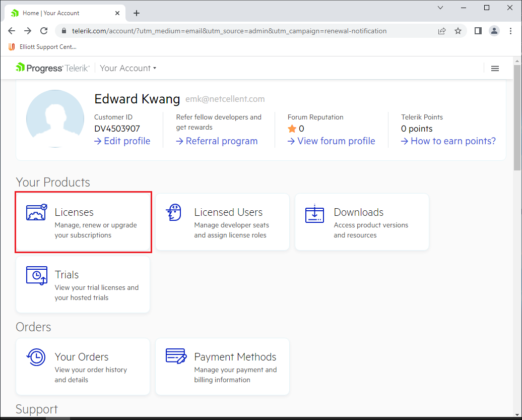Open the Chrome three-dot menu
Viewport: 522px width, 420px height.
(510, 31)
